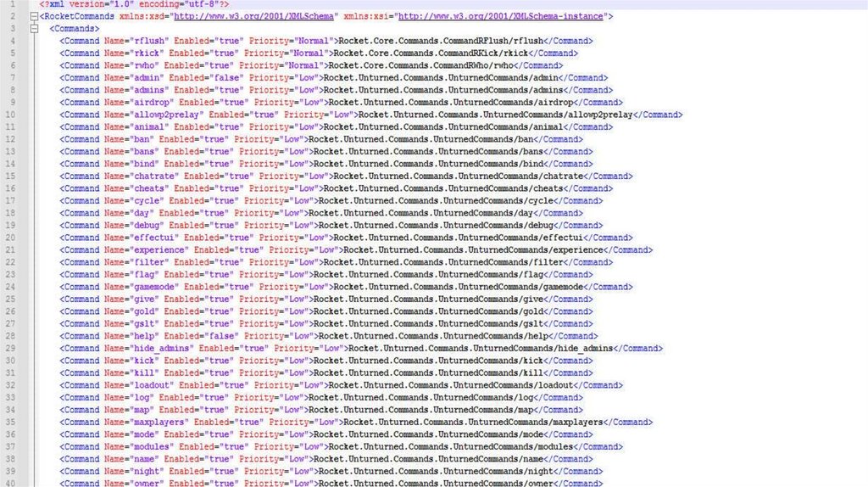Click the ban command line
This screenshot has height=487, width=868.
[321, 140]
